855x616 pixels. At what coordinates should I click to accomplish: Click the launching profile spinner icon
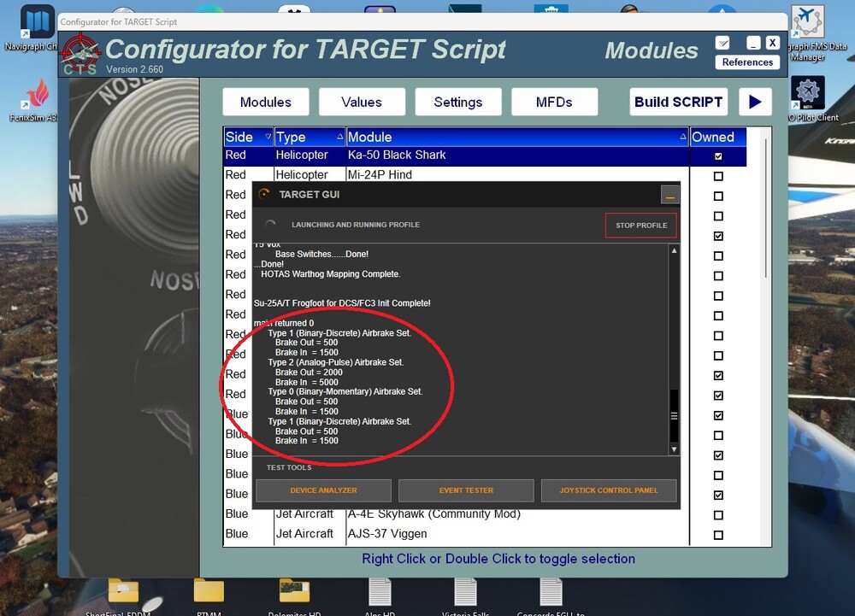tap(270, 225)
